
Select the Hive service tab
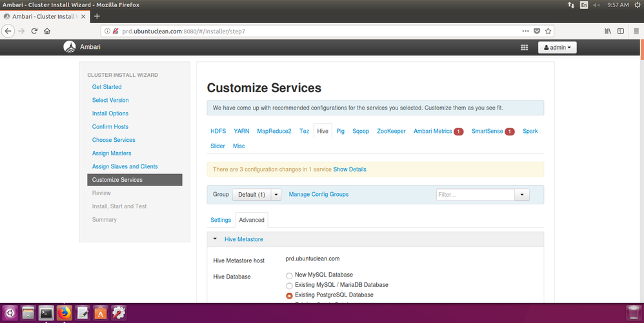323,131
